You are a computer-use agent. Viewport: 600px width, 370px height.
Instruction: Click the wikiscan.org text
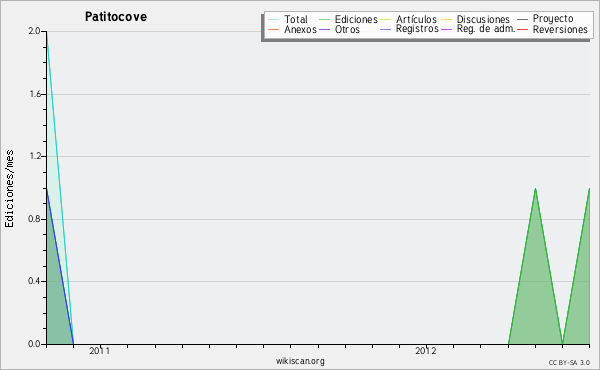(x=300, y=361)
